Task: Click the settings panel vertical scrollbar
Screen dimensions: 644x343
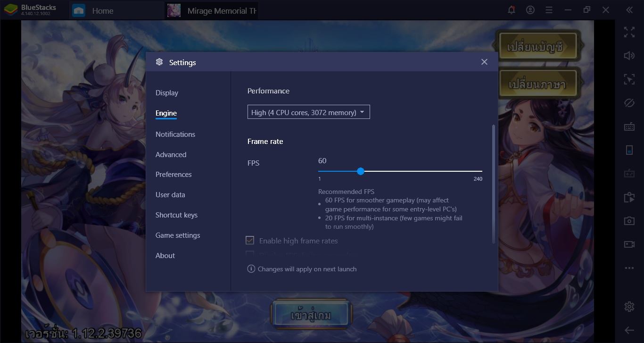Action: (494, 184)
